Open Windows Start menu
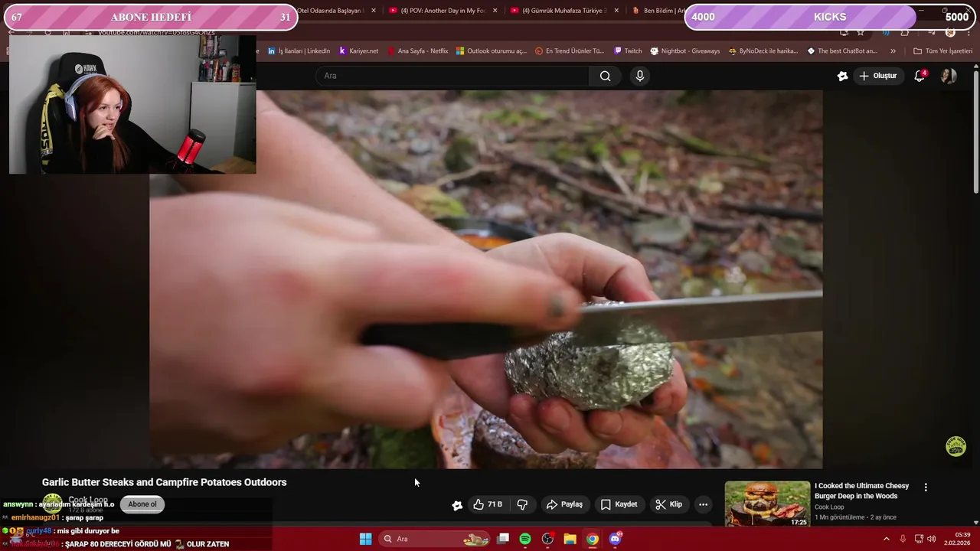 366,539
